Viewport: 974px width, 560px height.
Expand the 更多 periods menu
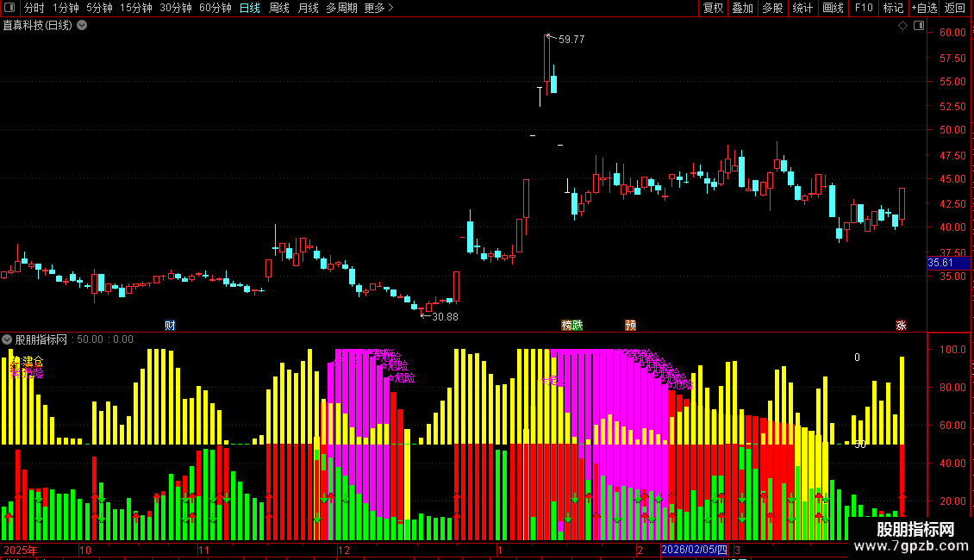378,8
